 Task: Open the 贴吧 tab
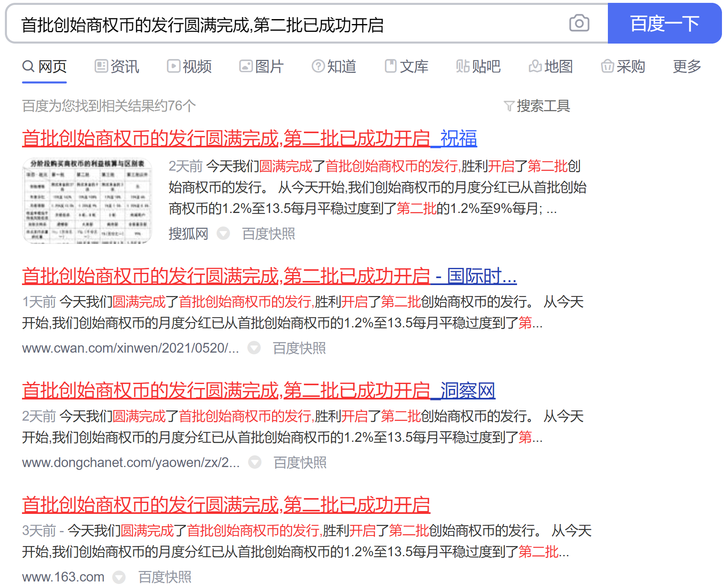tap(479, 66)
